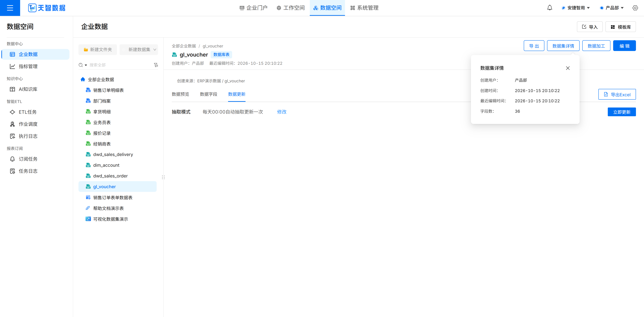Image resolution: width=644 pixels, height=317 pixels.
Task: Open the settings gear icon
Action: click(635, 8)
